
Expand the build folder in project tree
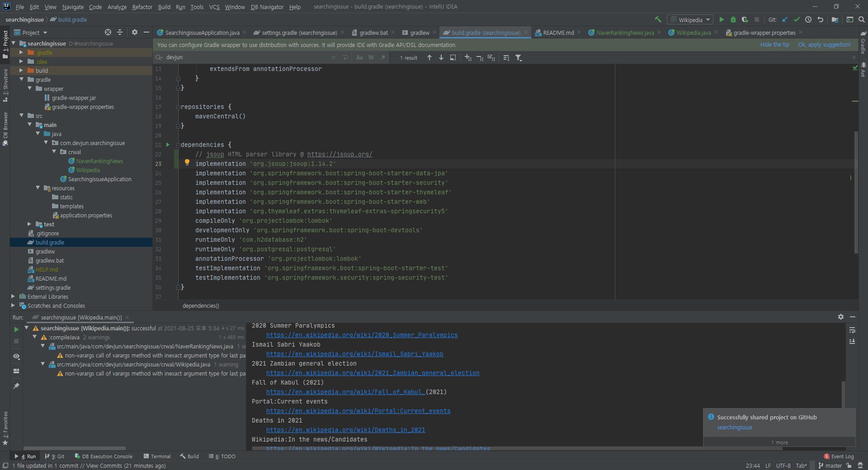click(21, 70)
